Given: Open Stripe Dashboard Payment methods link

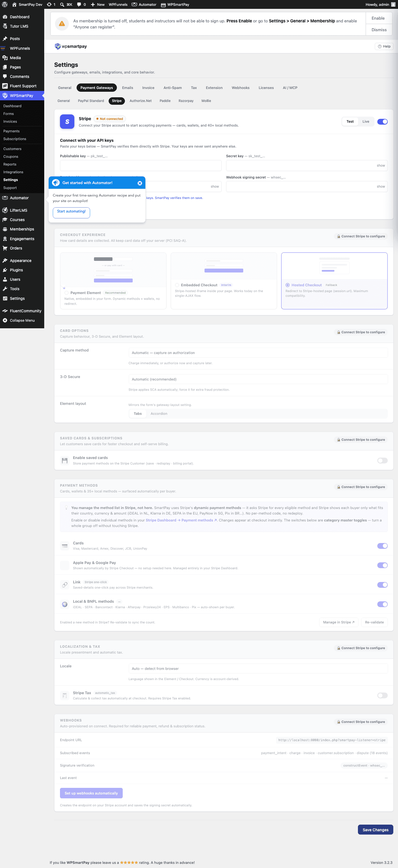Looking at the screenshot, I should (x=181, y=520).
